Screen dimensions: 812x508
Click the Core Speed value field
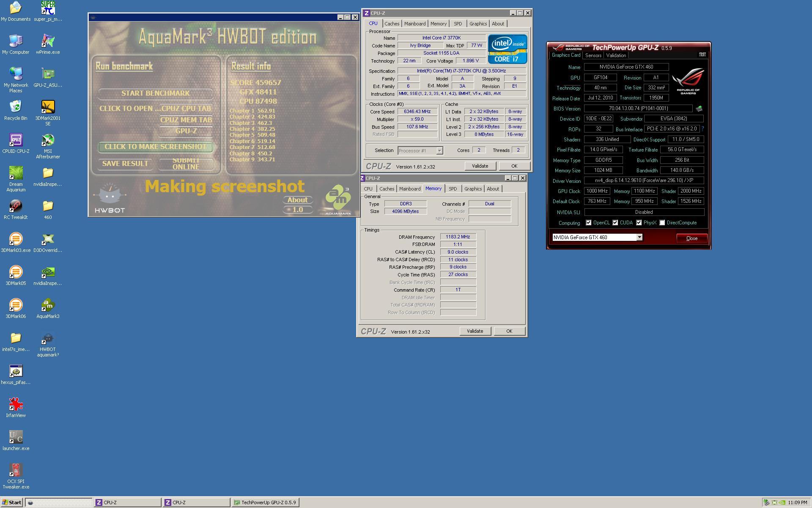pos(417,112)
